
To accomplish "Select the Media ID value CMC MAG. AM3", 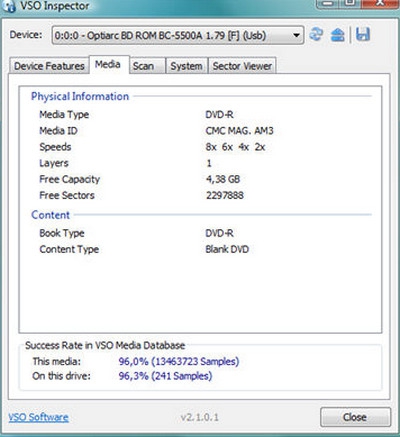I will pyautogui.click(x=239, y=131).
